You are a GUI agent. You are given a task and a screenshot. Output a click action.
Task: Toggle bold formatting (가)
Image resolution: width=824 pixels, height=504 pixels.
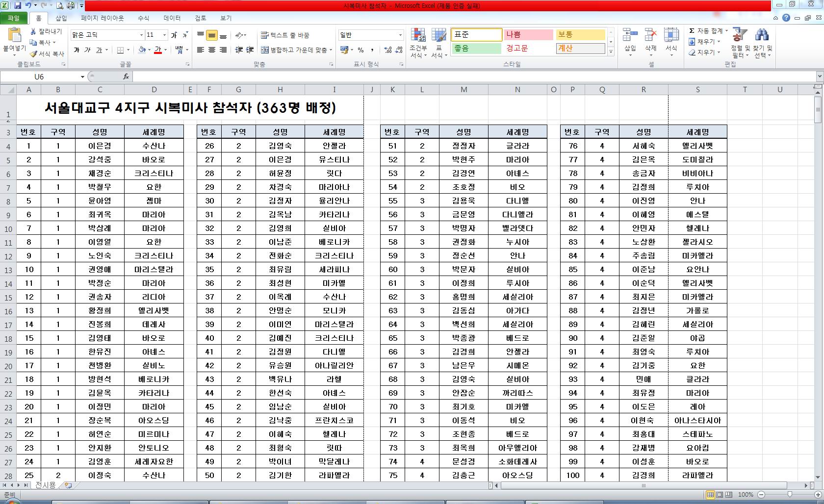77,50
